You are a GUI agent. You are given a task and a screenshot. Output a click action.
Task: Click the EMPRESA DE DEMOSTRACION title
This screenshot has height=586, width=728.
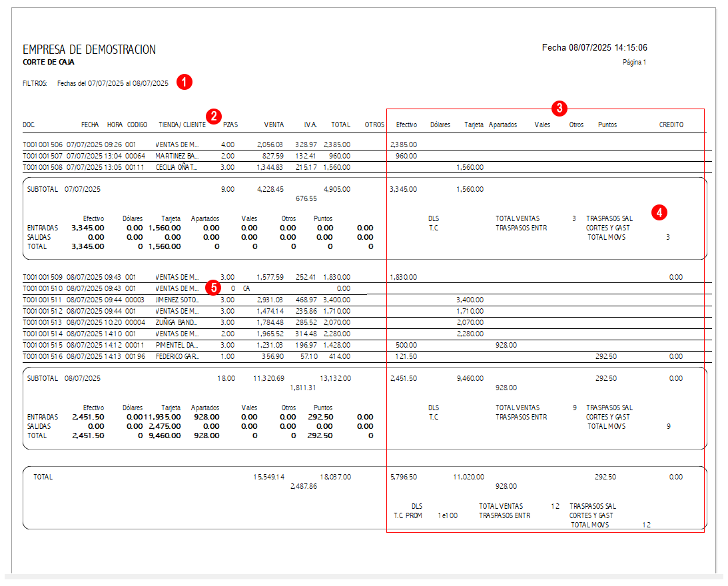[x=89, y=50]
